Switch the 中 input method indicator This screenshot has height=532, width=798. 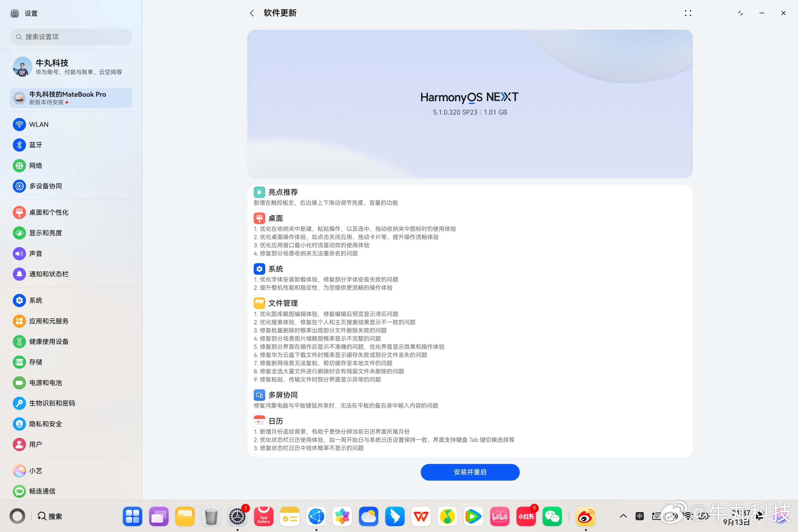coord(640,516)
